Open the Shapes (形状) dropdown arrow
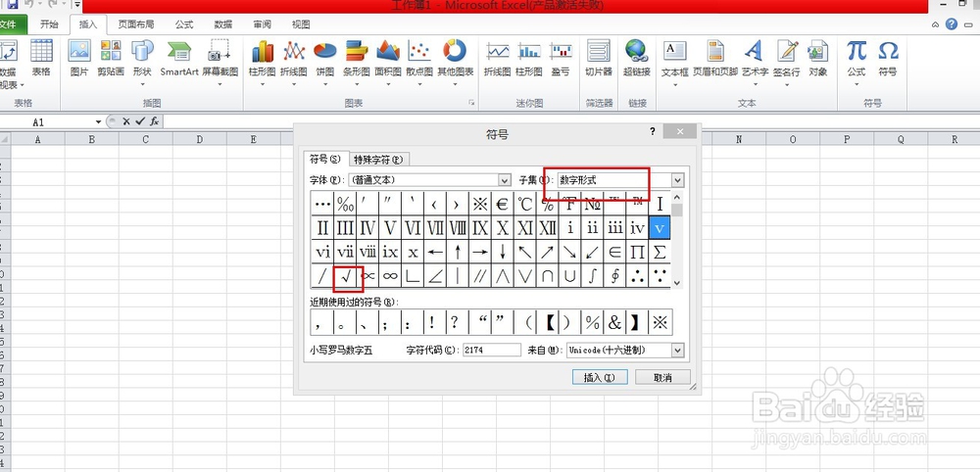980x472 pixels. click(142, 83)
